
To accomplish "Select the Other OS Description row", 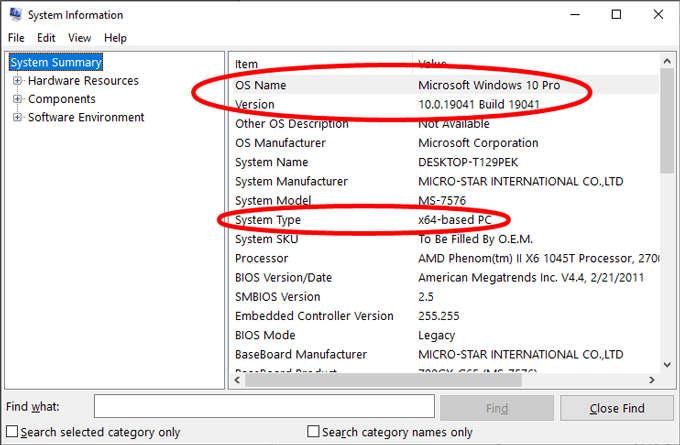I will [x=446, y=124].
